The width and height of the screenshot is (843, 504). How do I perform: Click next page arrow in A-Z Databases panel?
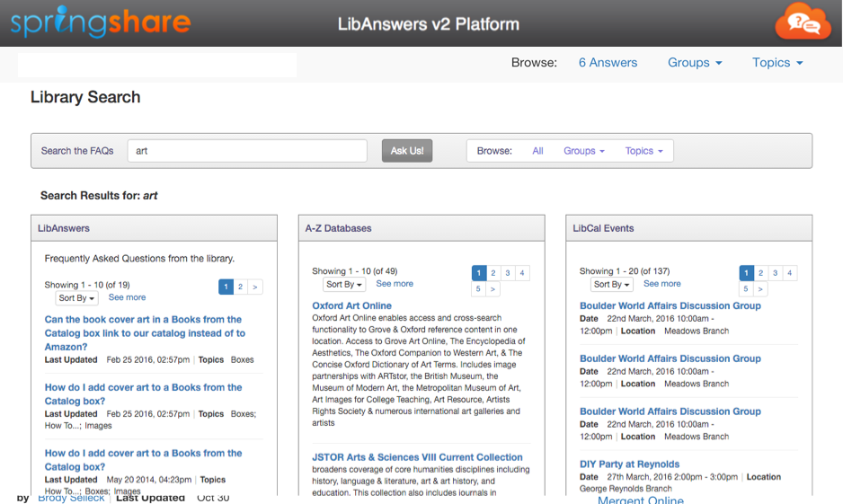click(493, 289)
